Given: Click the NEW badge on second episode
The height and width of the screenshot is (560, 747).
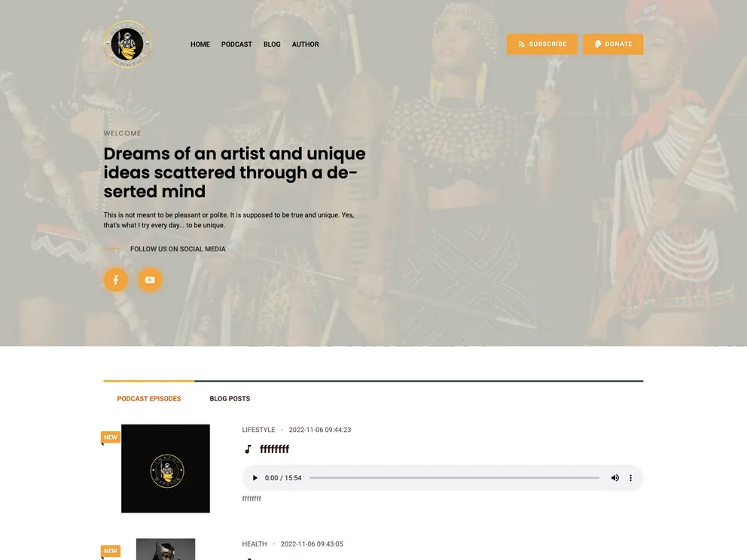Looking at the screenshot, I should click(x=111, y=551).
